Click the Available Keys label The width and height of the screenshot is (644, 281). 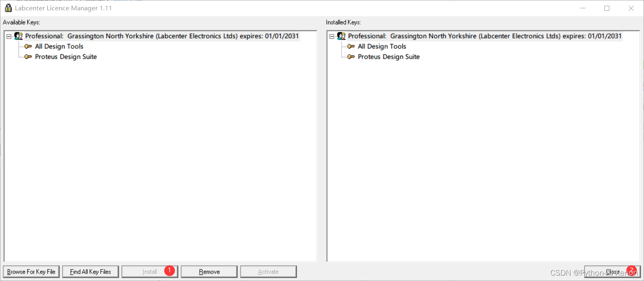21,22
